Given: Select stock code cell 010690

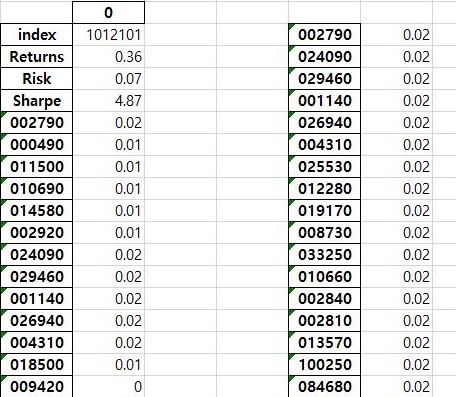Looking at the screenshot, I should coord(36,188).
